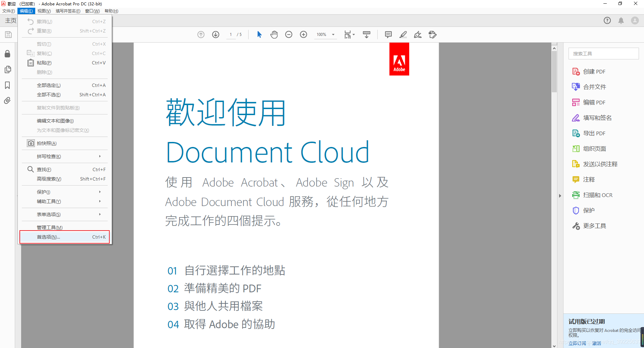Open the security lock panel icon
The height and width of the screenshot is (348, 644).
tap(7, 54)
